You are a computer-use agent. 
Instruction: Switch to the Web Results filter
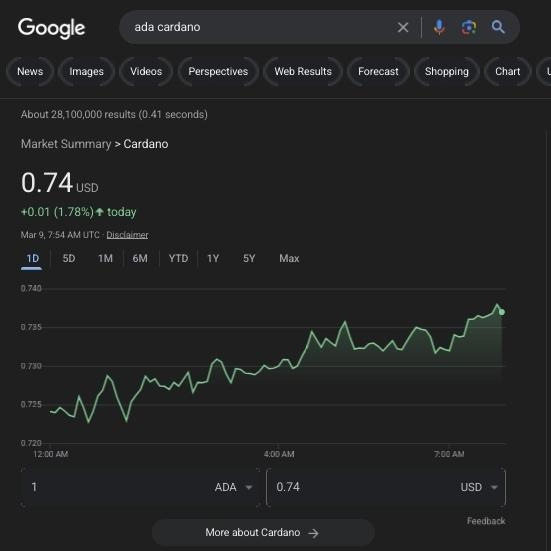tap(303, 71)
